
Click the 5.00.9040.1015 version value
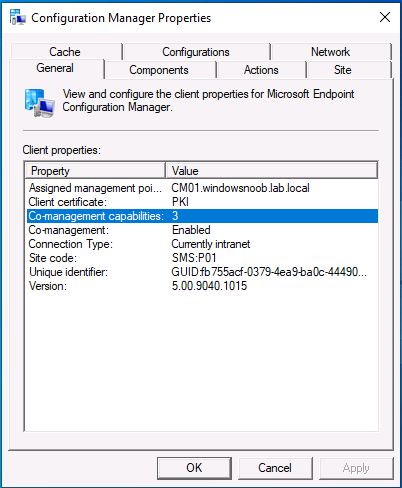coord(209,286)
